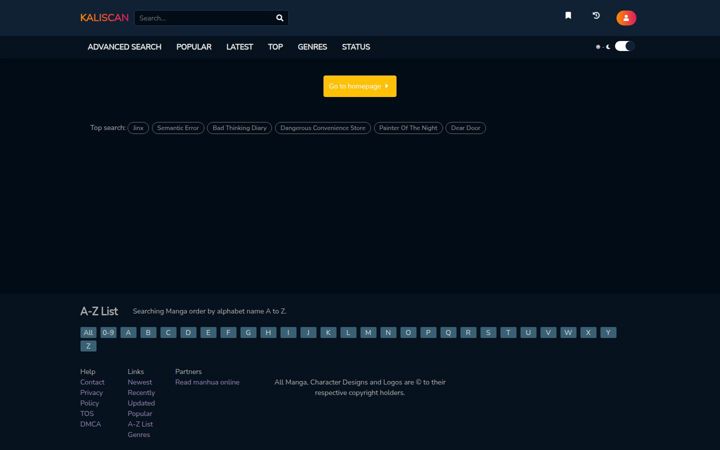Filter manga by letter W

point(568,332)
